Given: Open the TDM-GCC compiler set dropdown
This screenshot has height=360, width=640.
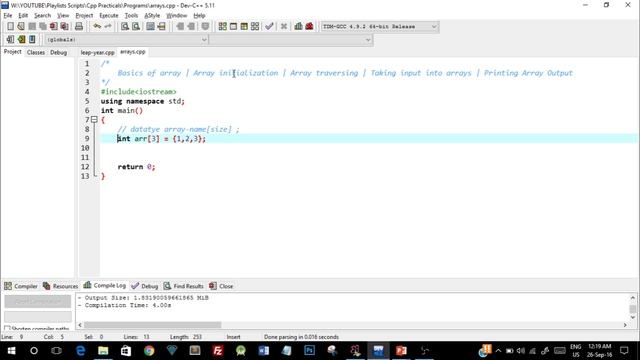Looking at the screenshot, I should pos(380,27).
